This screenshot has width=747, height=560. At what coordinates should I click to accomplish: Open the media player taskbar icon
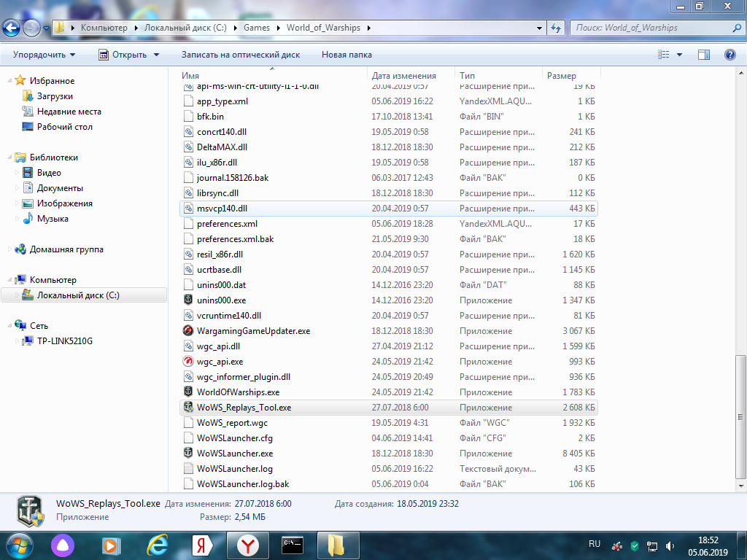click(x=112, y=545)
